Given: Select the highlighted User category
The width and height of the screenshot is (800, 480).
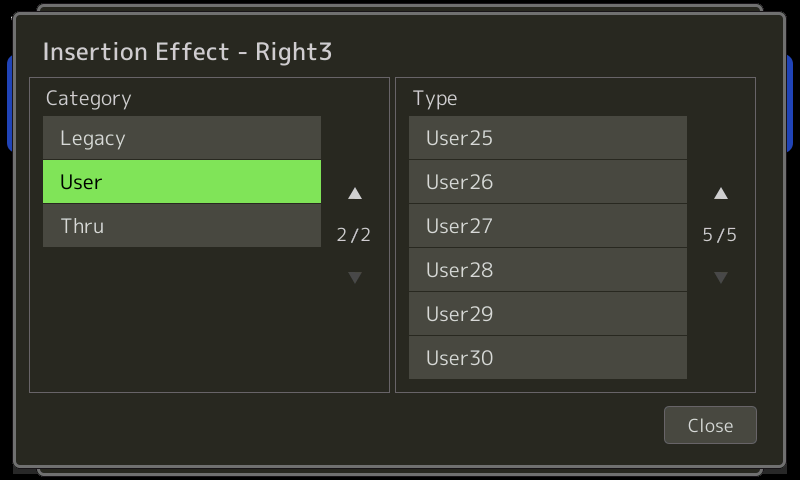Looking at the screenshot, I should [182, 182].
